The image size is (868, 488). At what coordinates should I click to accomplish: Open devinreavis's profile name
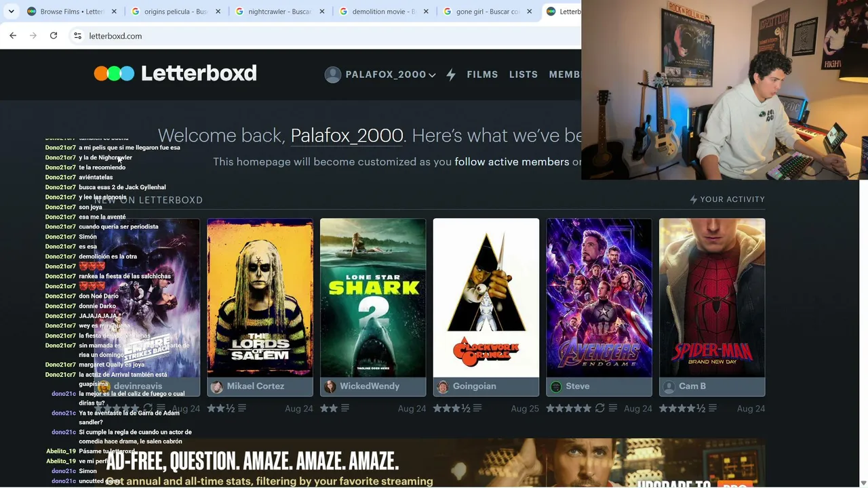[x=138, y=386]
